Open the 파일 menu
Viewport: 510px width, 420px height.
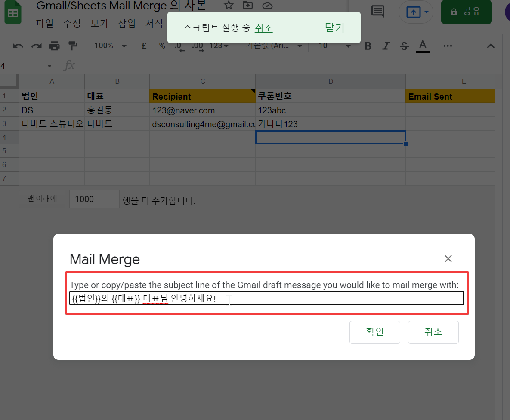[x=45, y=23]
